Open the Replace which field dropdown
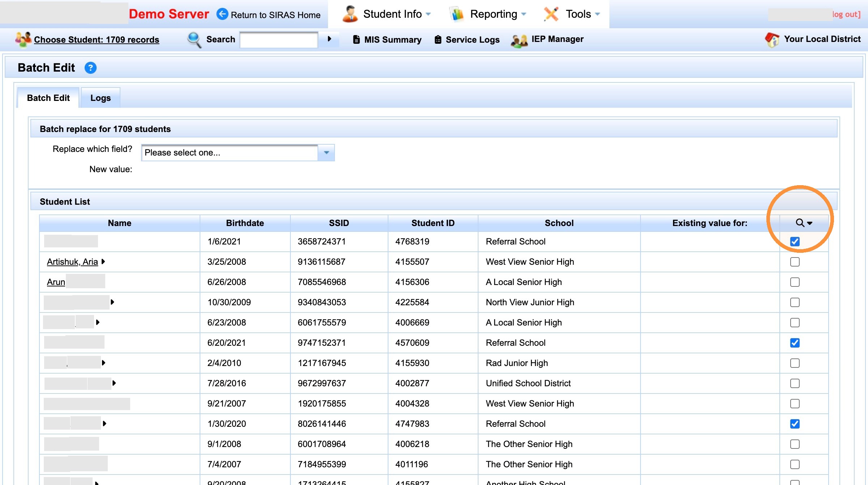 tap(238, 153)
